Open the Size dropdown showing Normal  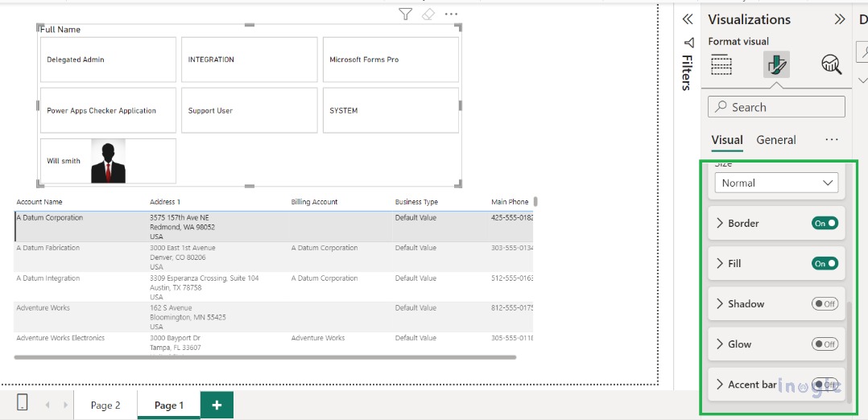click(776, 183)
